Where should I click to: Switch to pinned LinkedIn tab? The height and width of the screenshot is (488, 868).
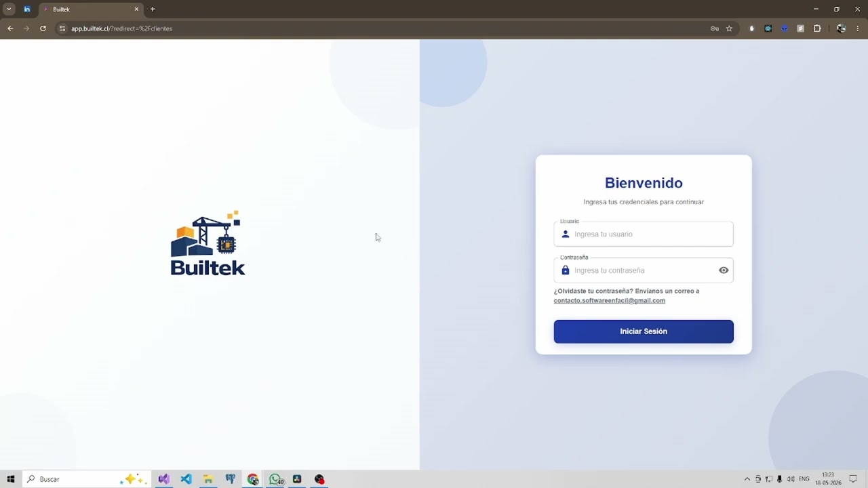coord(27,9)
